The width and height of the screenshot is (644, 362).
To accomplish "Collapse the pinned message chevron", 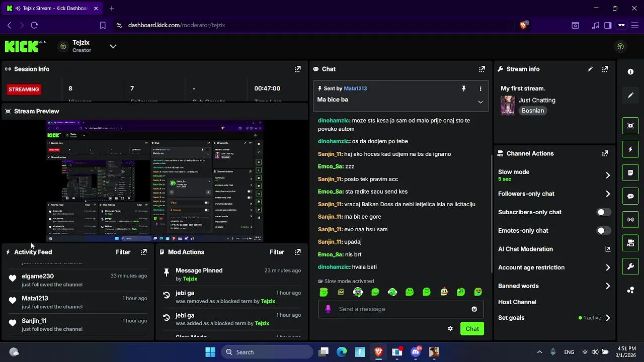I will pos(480,102).
